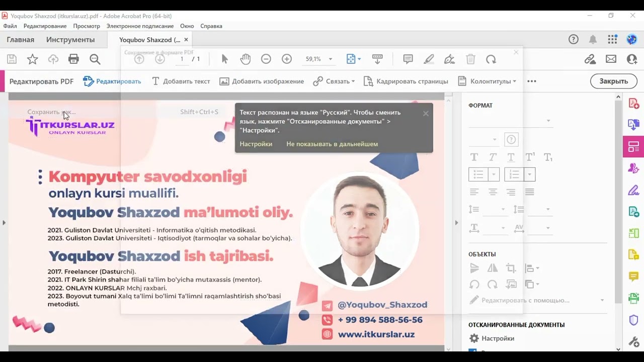Click the Настройки link in notification
The width and height of the screenshot is (644, 362).
(256, 144)
